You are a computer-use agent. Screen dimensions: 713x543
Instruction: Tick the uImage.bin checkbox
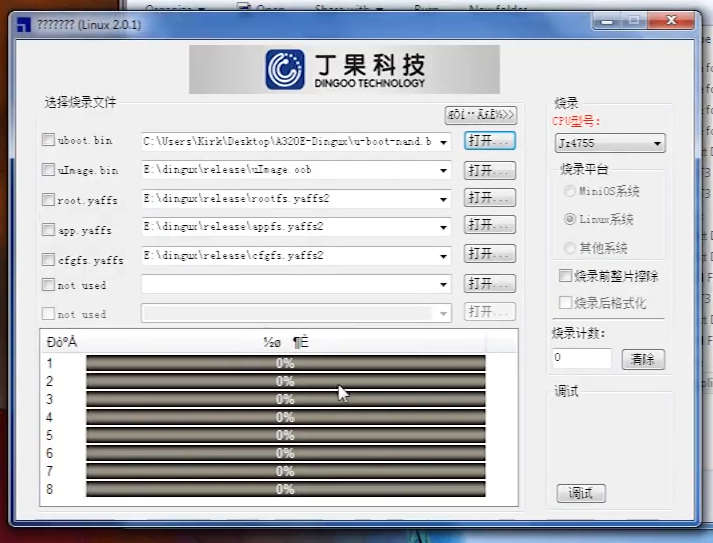(x=48, y=170)
